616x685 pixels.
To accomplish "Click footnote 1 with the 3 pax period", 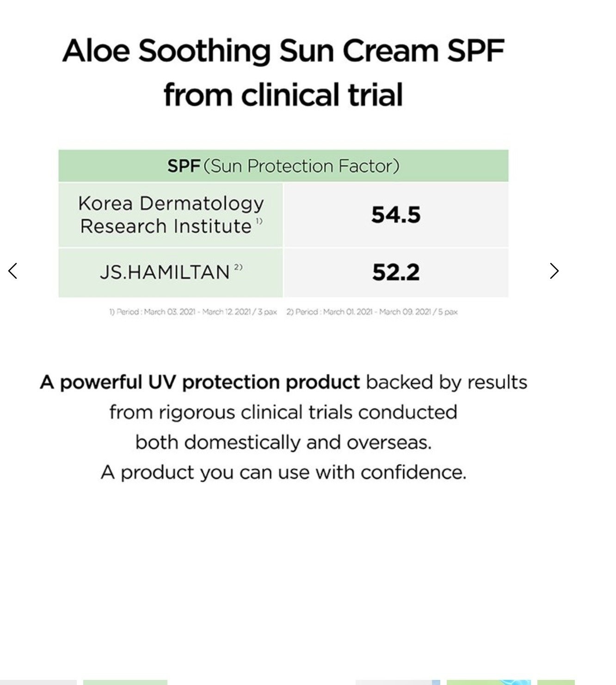I will (193, 312).
